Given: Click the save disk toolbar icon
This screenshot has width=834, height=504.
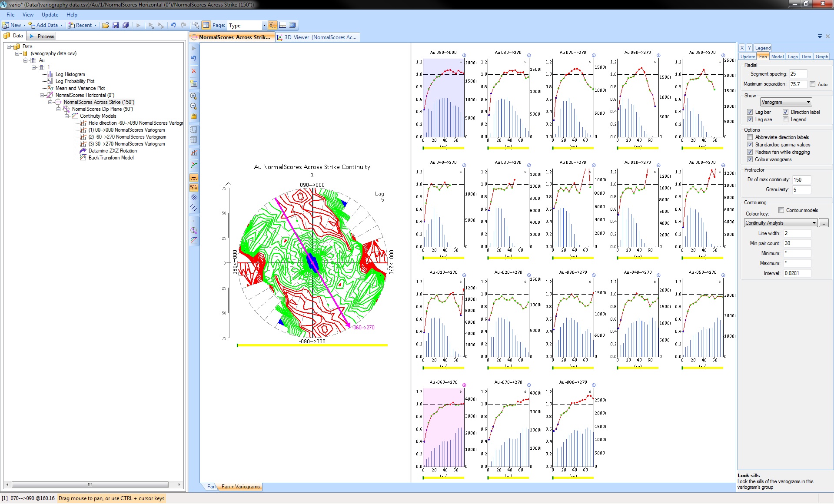Looking at the screenshot, I should (x=116, y=25).
